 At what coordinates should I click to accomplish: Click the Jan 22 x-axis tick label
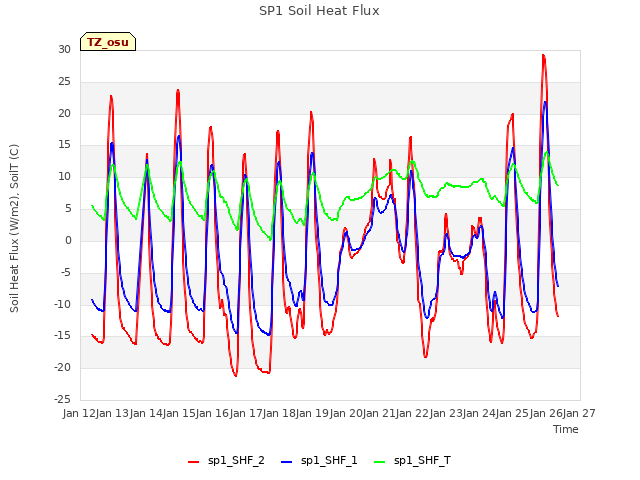pos(413,413)
